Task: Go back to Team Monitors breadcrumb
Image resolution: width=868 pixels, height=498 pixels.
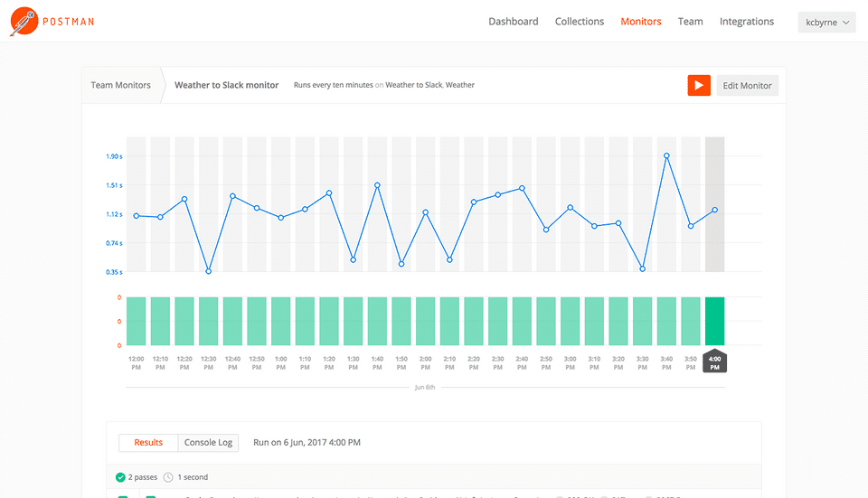Action: (120, 85)
